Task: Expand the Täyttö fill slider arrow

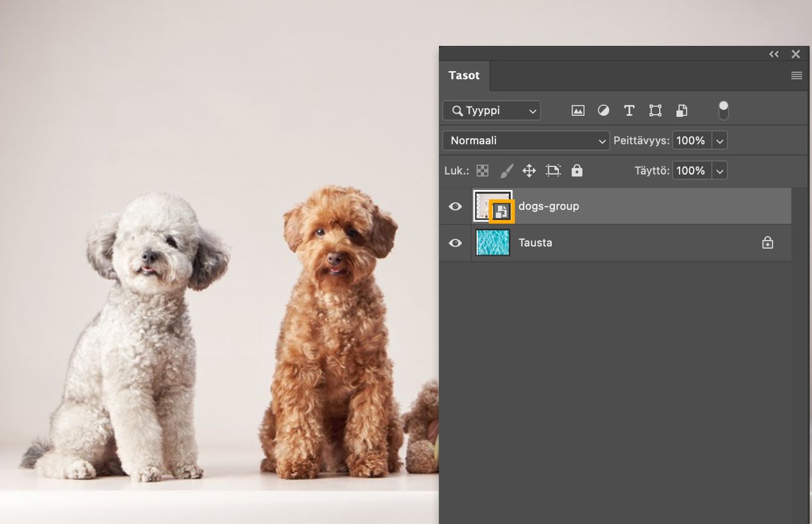Action: [x=720, y=171]
